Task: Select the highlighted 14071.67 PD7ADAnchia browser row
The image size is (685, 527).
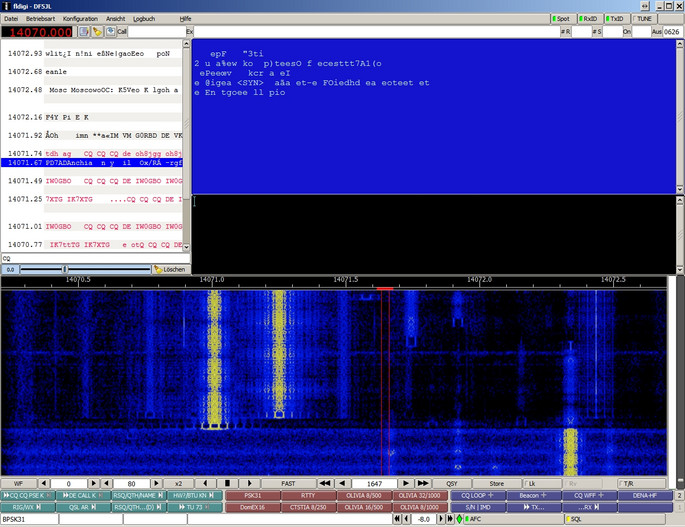Action: (x=92, y=163)
